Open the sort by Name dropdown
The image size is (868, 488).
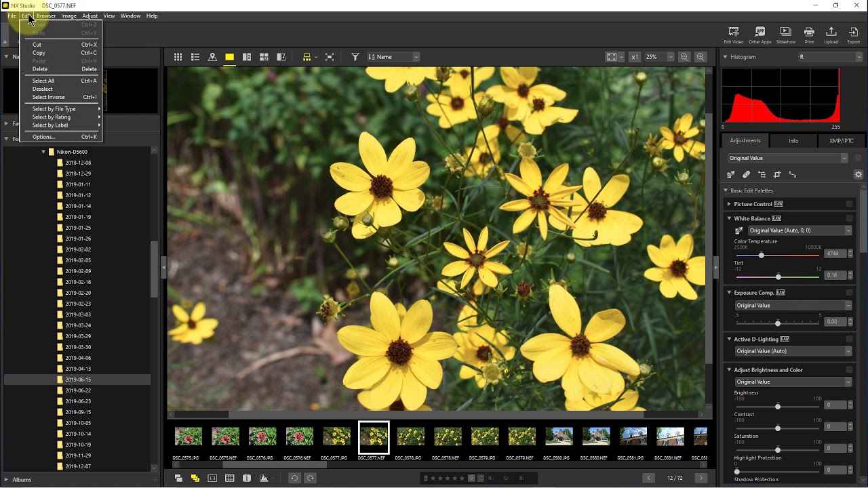point(393,57)
